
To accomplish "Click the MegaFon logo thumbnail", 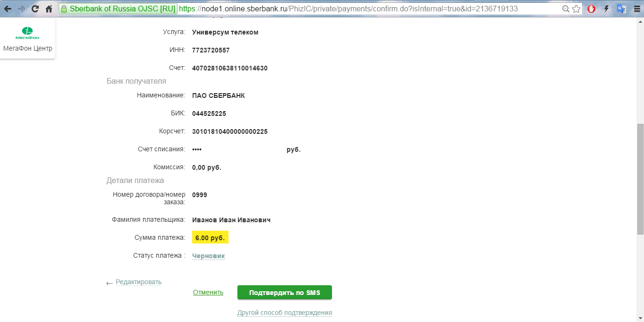I will 27,33.
